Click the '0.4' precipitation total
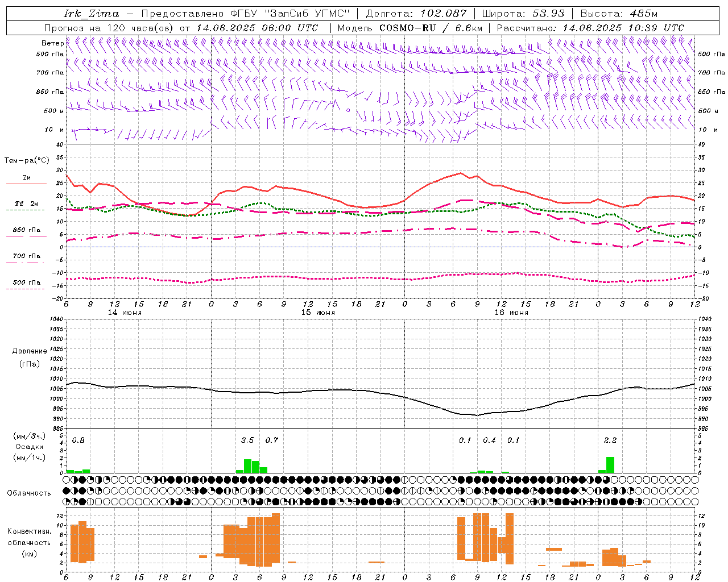This screenshot has height=582, width=728. (x=489, y=440)
